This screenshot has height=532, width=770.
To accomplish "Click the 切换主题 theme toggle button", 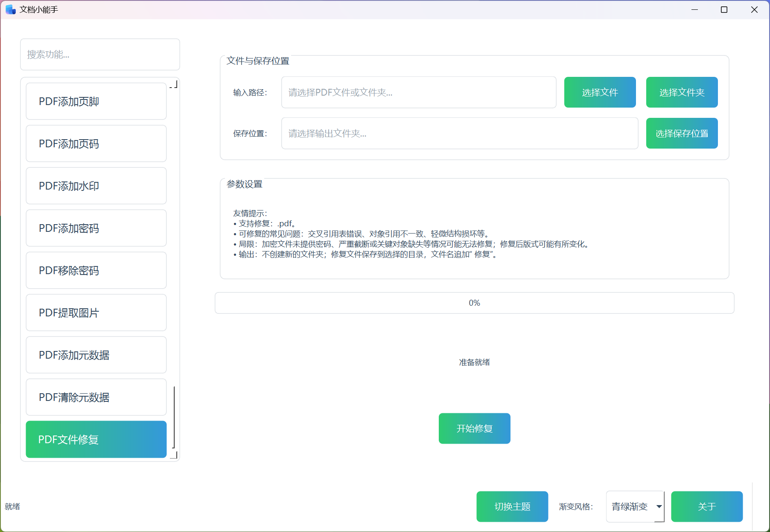I will [x=512, y=506].
